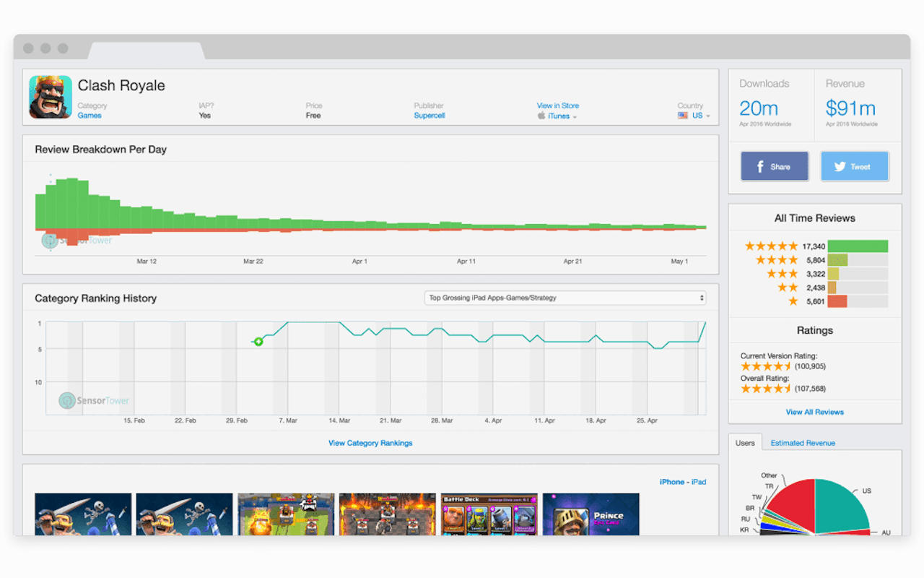
Task: Open the first screenshot thumbnail
Action: [x=83, y=514]
